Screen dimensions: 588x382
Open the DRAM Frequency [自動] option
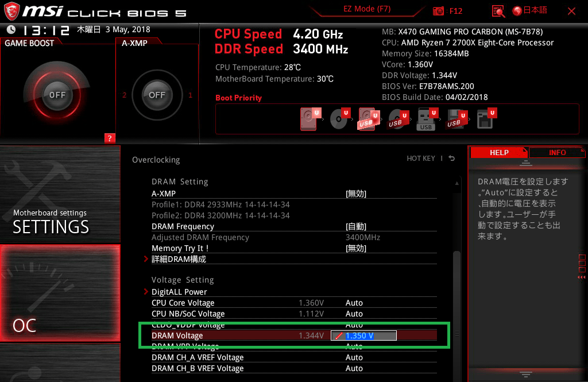click(x=355, y=226)
